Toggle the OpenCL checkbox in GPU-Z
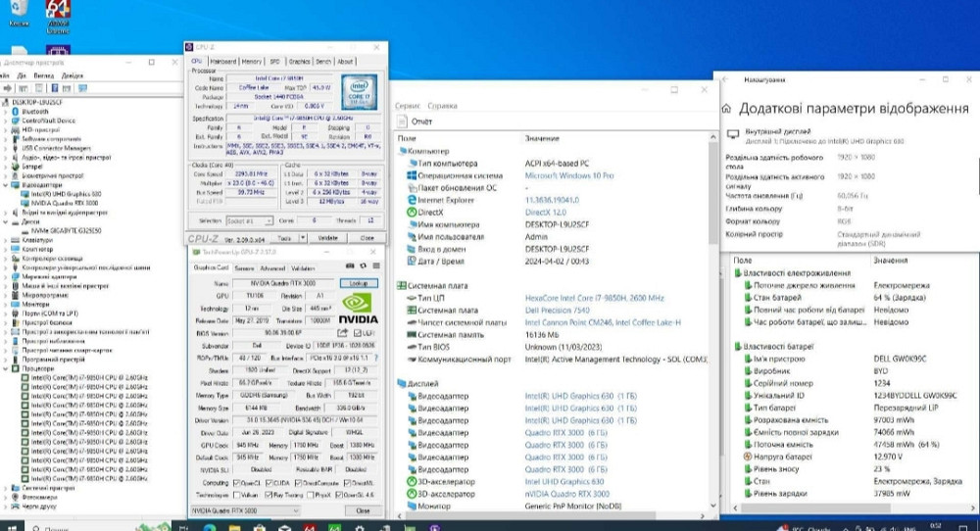The height and width of the screenshot is (531, 980). tap(237, 483)
